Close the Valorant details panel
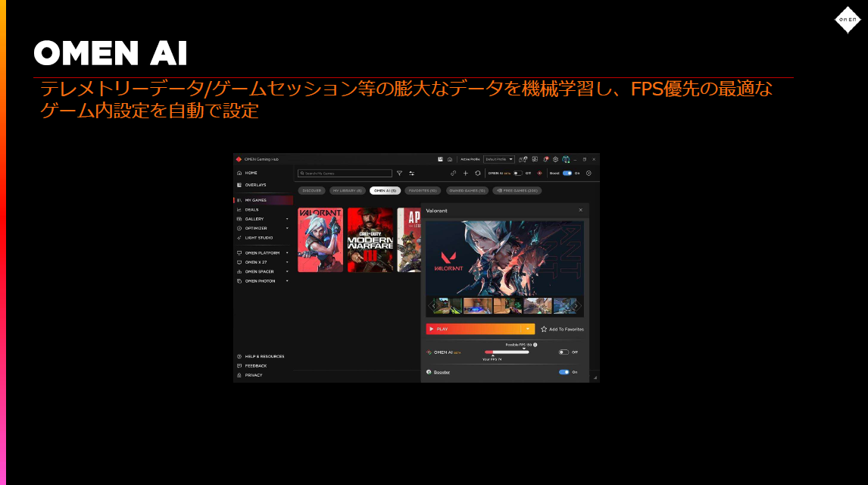This screenshot has width=868, height=485. tap(581, 211)
